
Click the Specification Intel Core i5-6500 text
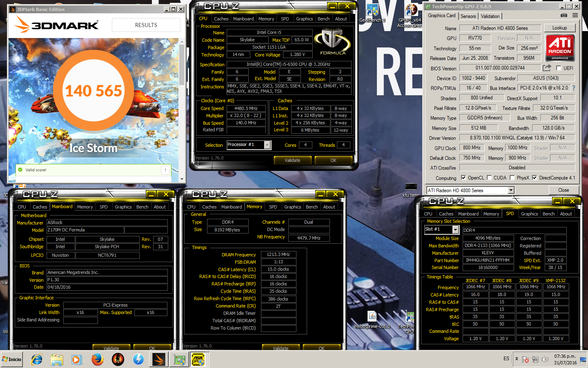[x=289, y=64]
